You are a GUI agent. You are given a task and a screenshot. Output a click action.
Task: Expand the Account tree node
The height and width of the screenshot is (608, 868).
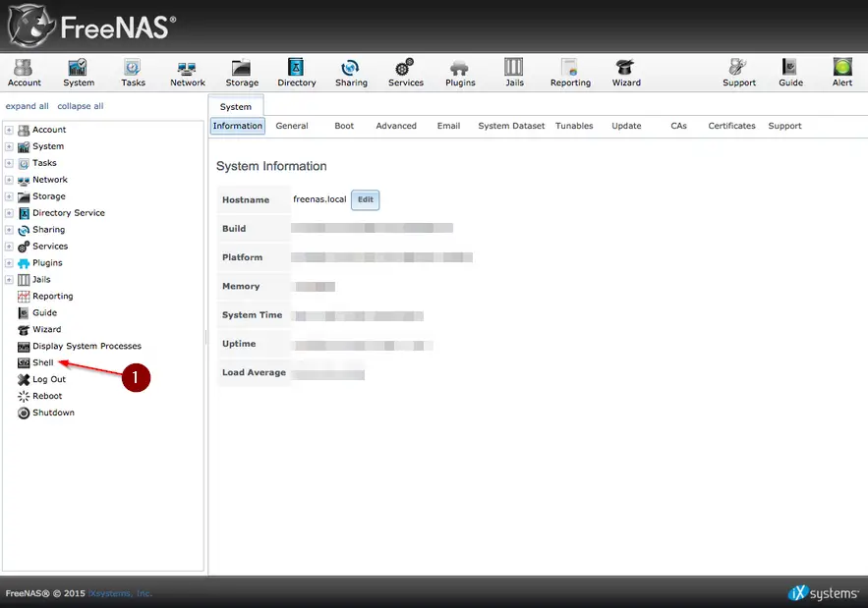[x=9, y=130]
